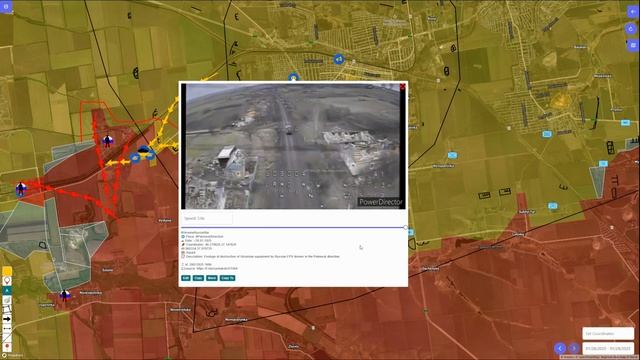Select the black arrow drawing tool

(x=7, y=319)
